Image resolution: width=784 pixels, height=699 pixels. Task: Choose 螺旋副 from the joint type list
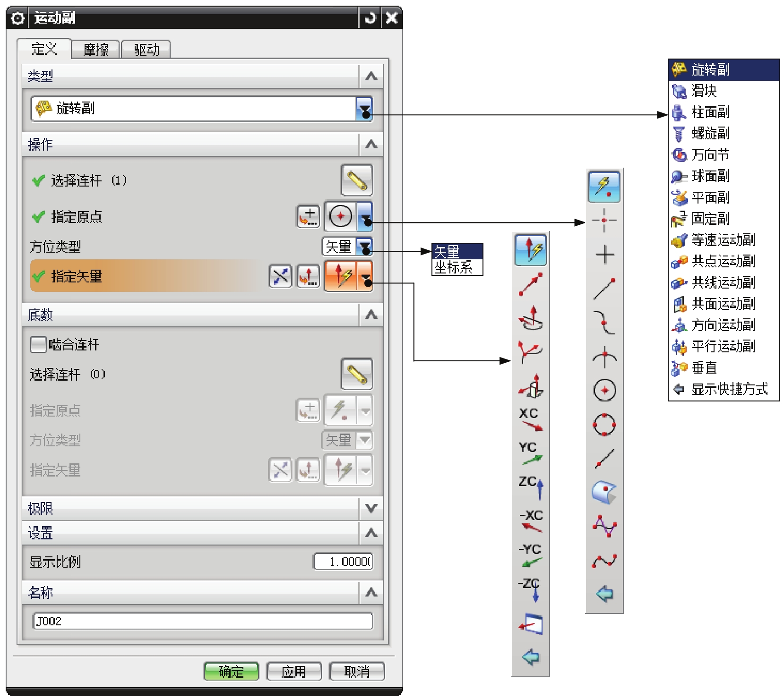coord(724,133)
